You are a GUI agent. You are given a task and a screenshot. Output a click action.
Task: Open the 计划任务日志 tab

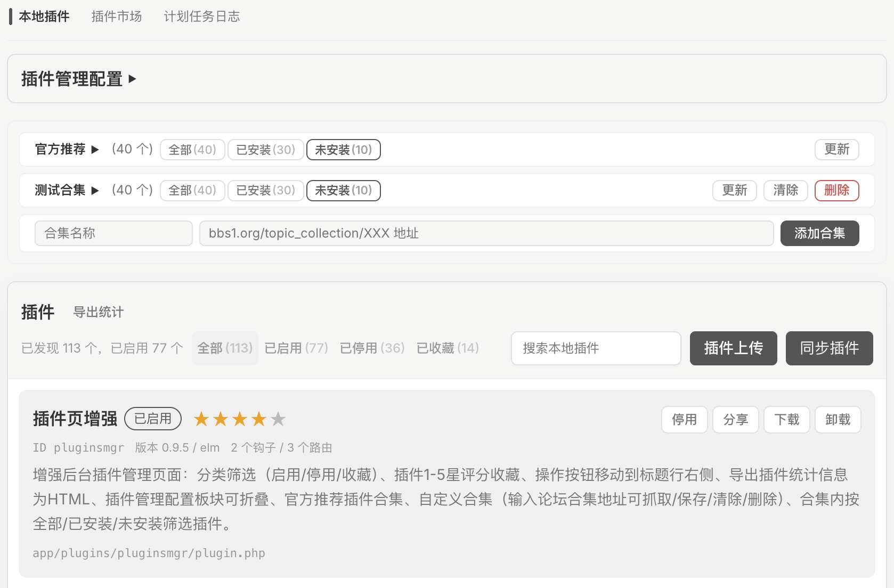point(202,17)
